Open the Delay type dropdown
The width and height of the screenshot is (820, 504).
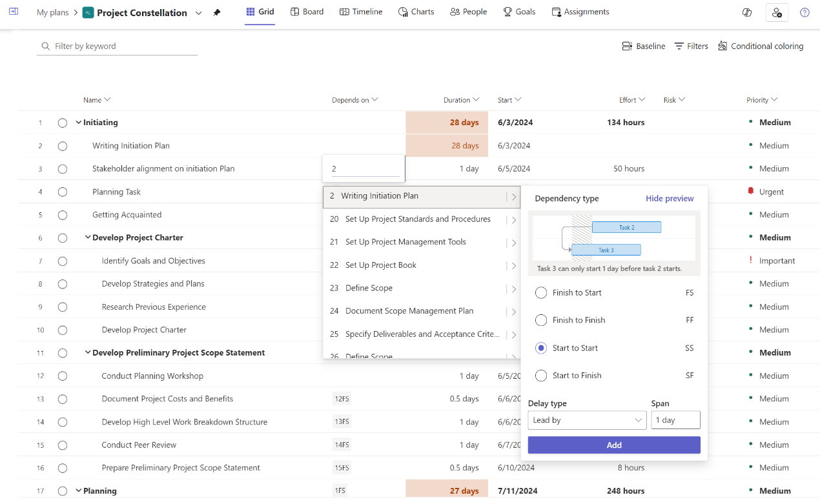(586, 419)
